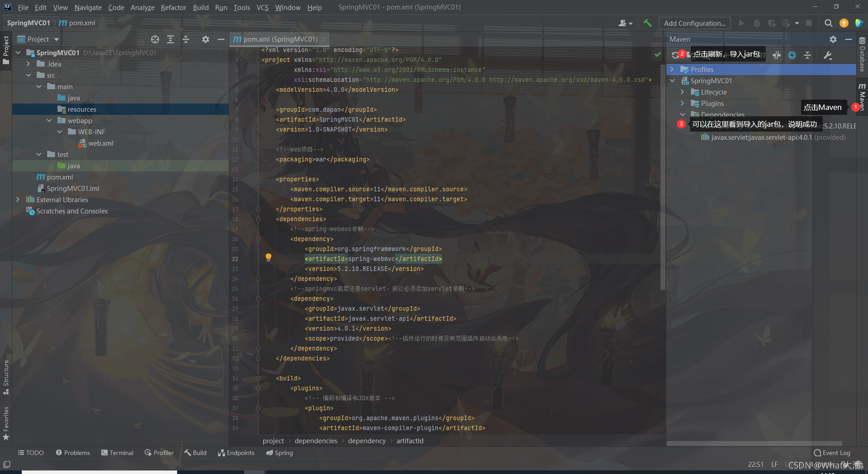The height and width of the screenshot is (474, 868).
Task: Click Collapse All icon in Maven toolbar
Action: click(807, 55)
